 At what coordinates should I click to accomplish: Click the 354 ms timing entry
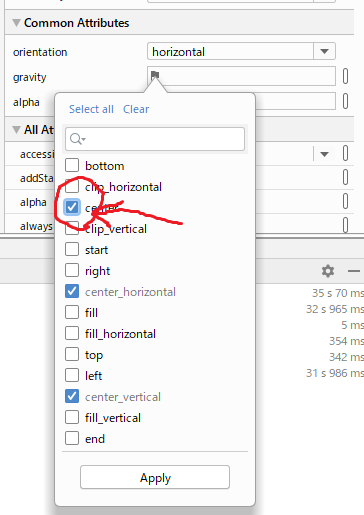tap(346, 341)
